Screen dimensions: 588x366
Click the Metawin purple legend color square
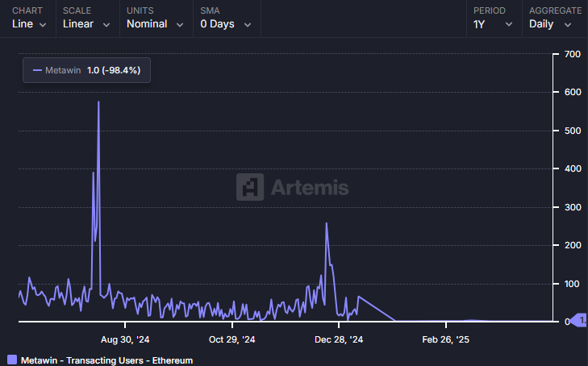(x=12, y=360)
